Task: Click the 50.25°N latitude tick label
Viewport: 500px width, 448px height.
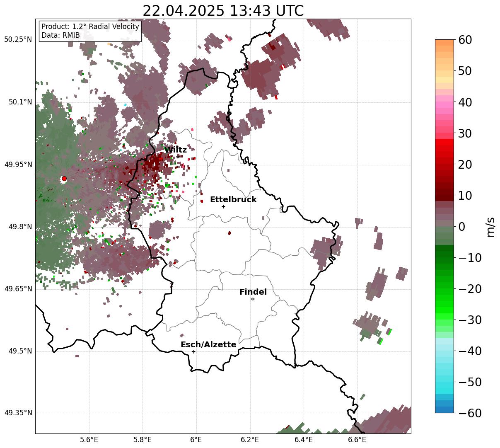Action: pyautogui.click(x=18, y=40)
